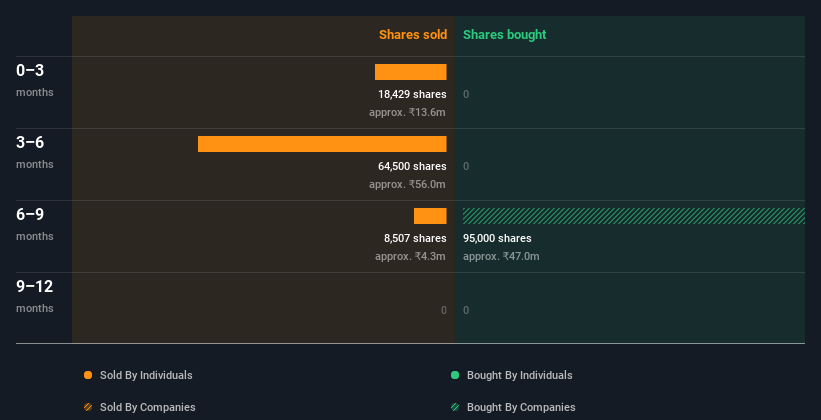Click the 0–3 months row label

(35, 80)
